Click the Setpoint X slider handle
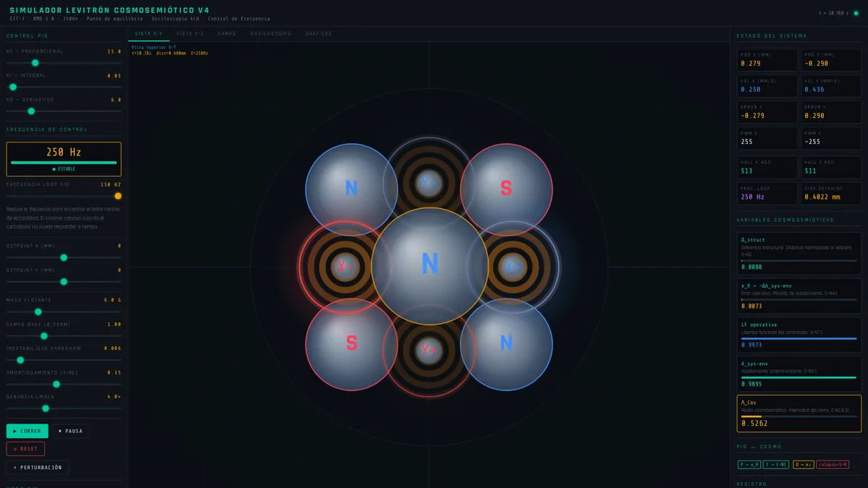 pyautogui.click(x=64, y=257)
